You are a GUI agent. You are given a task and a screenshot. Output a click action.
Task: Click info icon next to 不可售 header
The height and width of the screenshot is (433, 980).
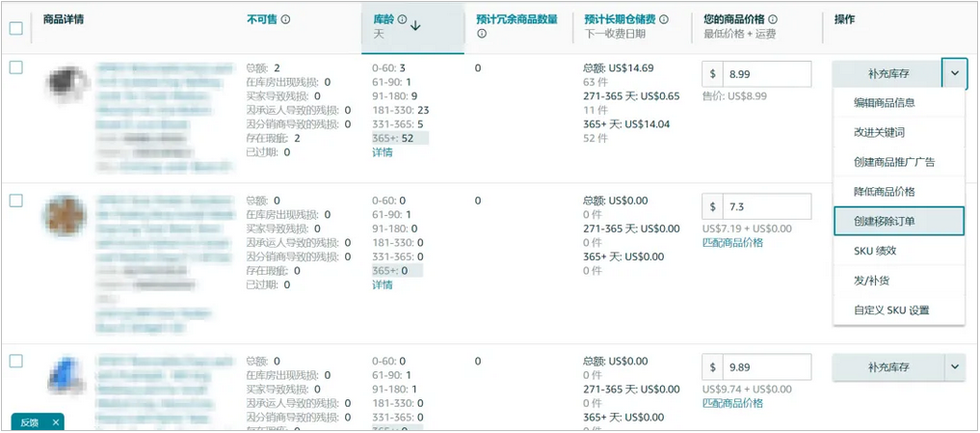tap(286, 19)
